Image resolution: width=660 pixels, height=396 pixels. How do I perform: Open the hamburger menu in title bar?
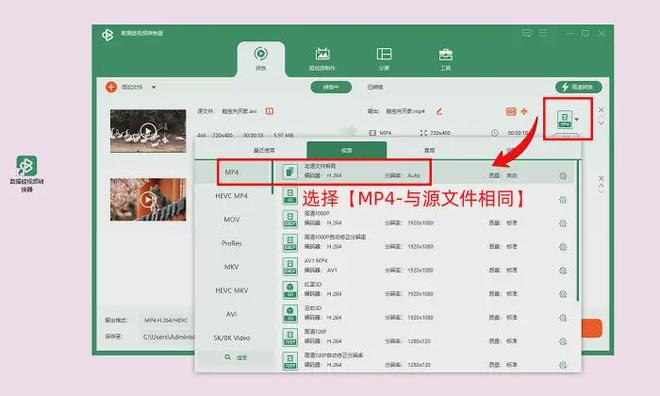pos(543,33)
